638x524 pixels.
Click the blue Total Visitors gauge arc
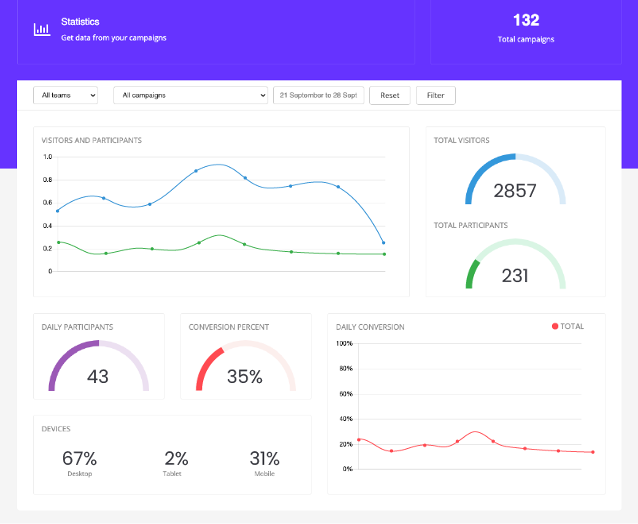click(x=482, y=168)
